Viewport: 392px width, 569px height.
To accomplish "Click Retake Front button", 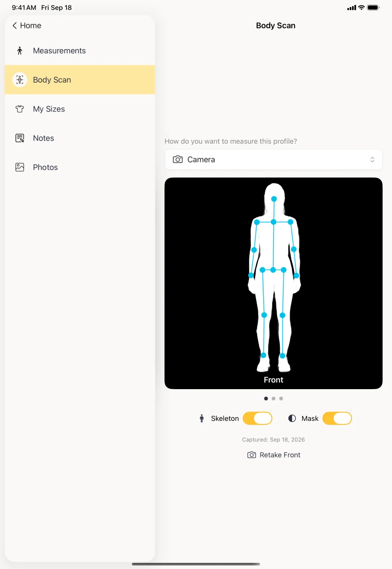I will click(274, 455).
